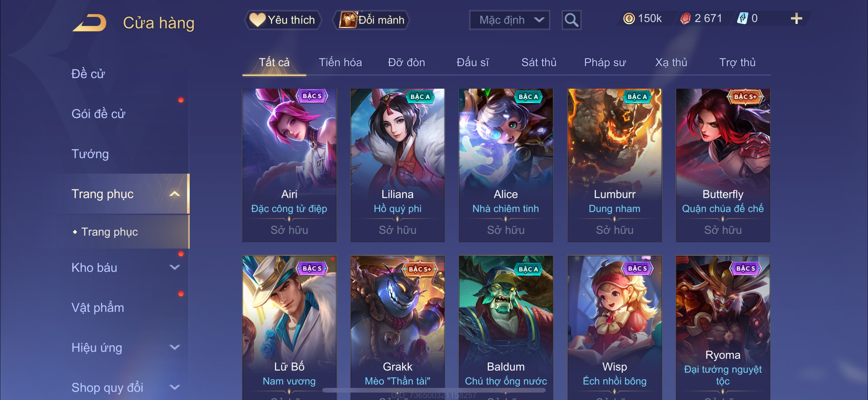Click the plus icon to add currency
The image size is (868, 400).
coord(796,19)
